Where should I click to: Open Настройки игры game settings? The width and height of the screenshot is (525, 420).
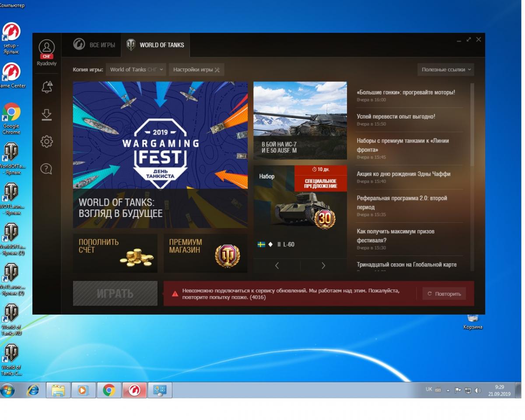196,70
